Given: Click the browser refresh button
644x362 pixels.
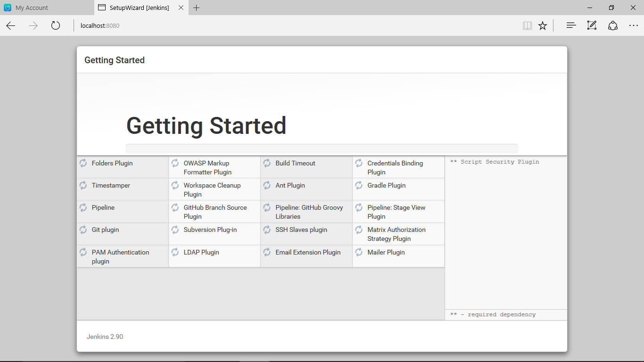Looking at the screenshot, I should click(55, 25).
